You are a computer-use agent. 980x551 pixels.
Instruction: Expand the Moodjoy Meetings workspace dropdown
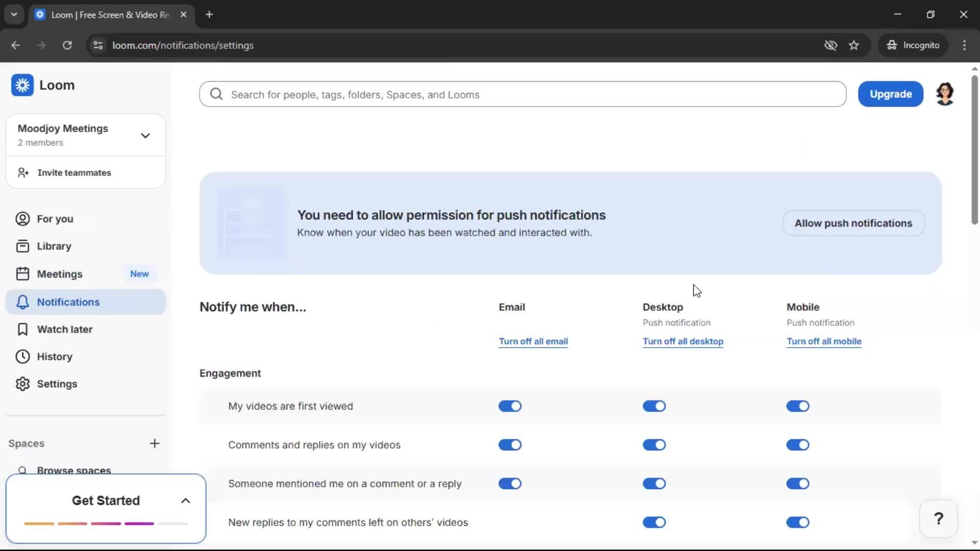(x=145, y=136)
